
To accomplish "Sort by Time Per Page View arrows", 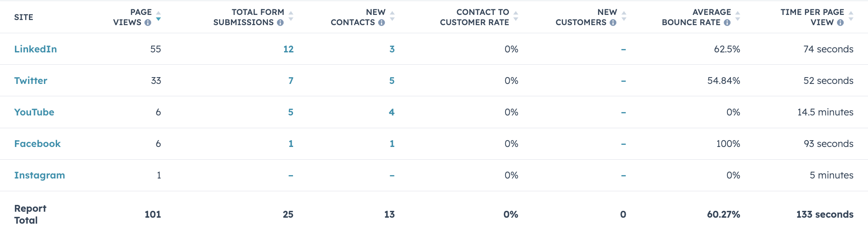I will [x=851, y=16].
